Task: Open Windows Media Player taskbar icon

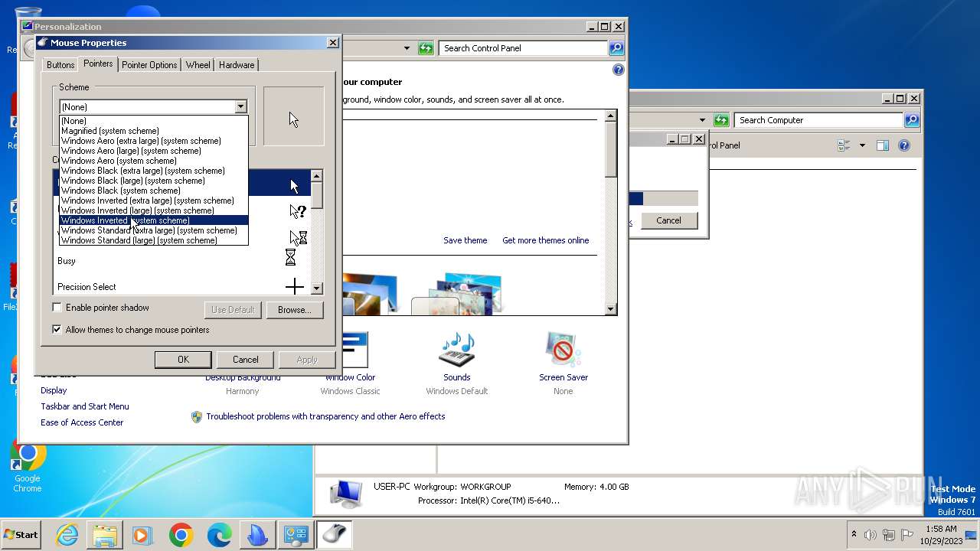Action: [142, 535]
